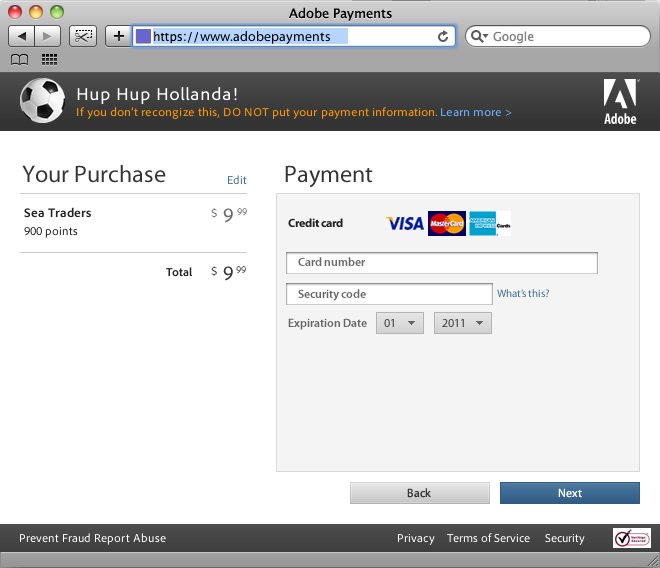Click the Credit card label

tap(315, 223)
